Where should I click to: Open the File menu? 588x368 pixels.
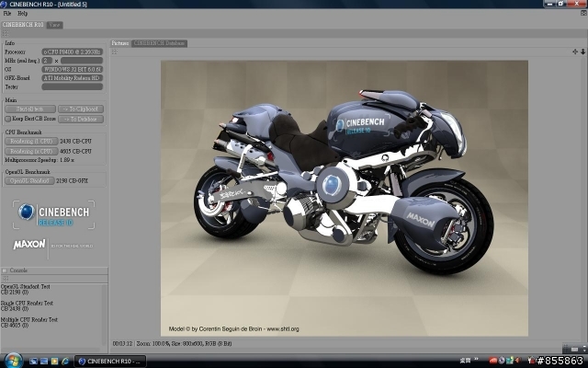pos(7,14)
